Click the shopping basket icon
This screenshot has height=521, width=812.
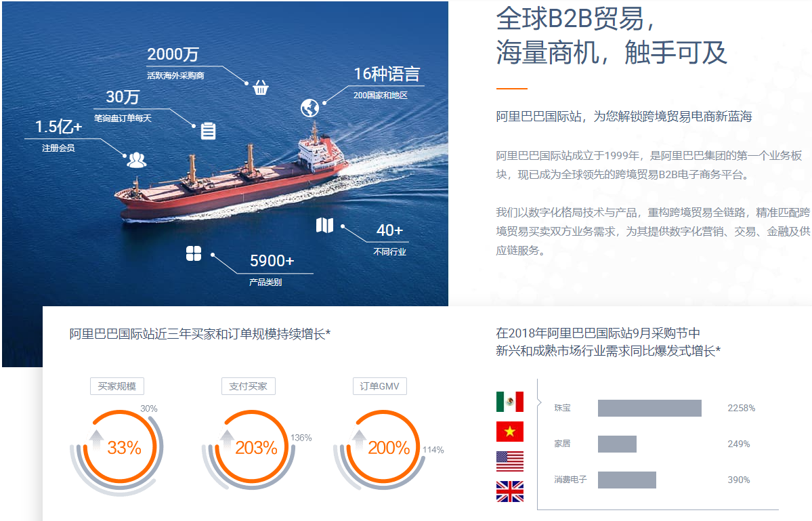click(261, 87)
